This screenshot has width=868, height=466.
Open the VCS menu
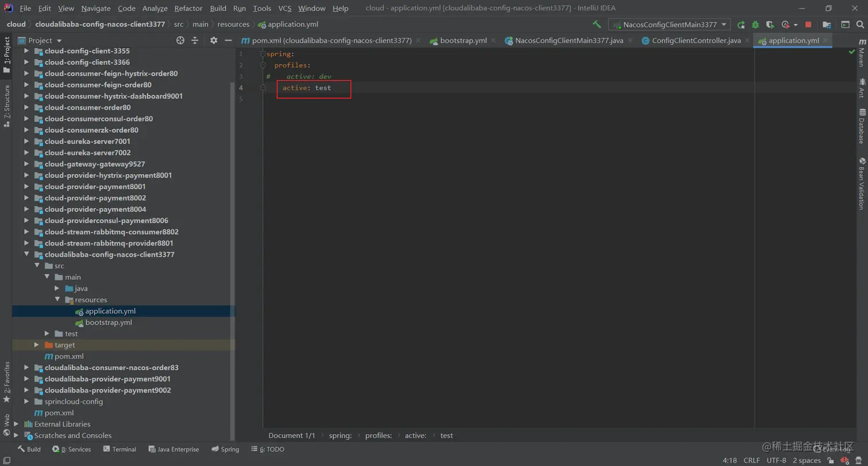point(285,8)
